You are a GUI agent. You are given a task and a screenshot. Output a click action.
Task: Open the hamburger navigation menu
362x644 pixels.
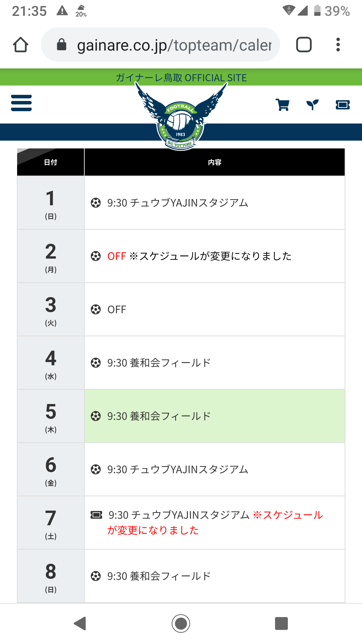coord(21,103)
